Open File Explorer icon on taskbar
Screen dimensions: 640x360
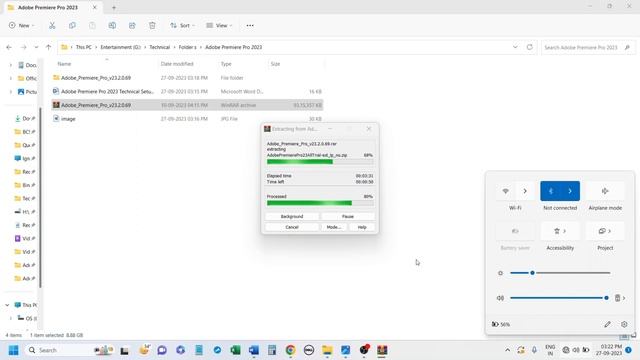click(327, 350)
